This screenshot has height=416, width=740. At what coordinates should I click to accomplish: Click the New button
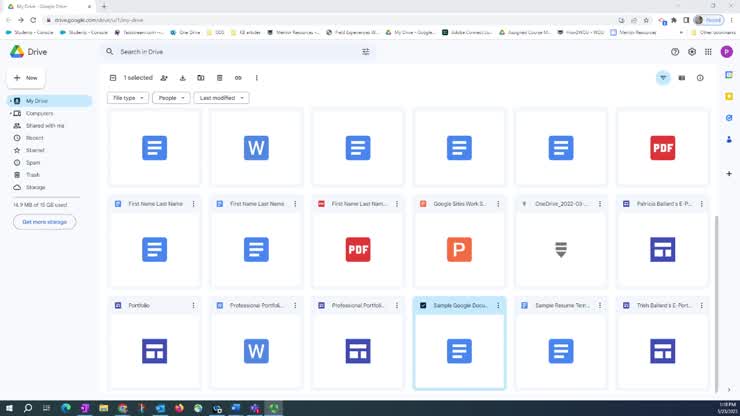pyautogui.click(x=26, y=77)
